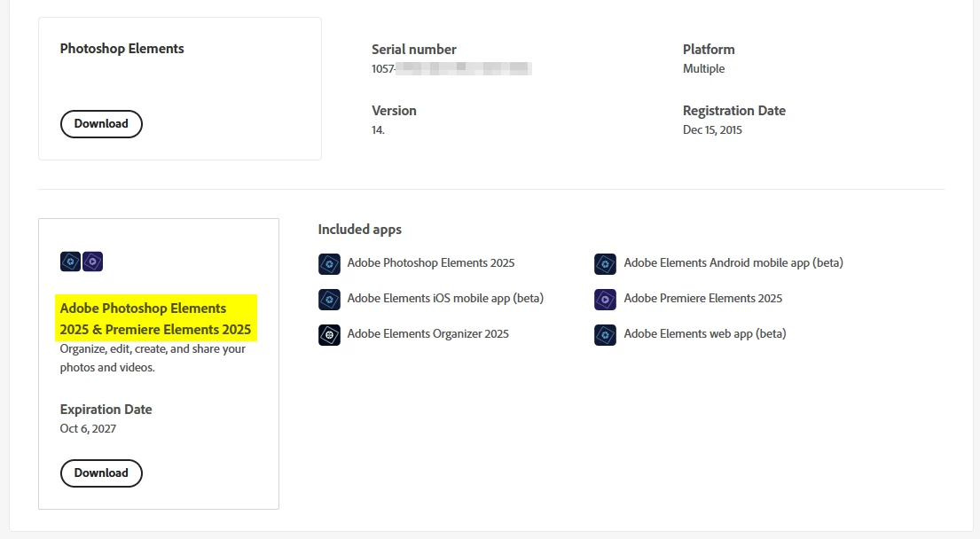The image size is (980, 539).
Task: Select 'Adobe Elements web app (beta)' text
Action: point(705,333)
